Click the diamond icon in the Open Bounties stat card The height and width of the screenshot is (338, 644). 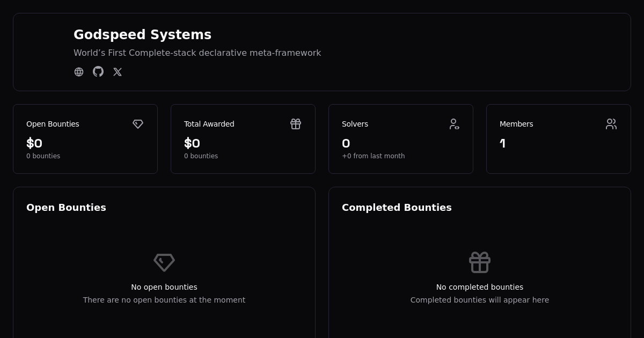coord(138,124)
